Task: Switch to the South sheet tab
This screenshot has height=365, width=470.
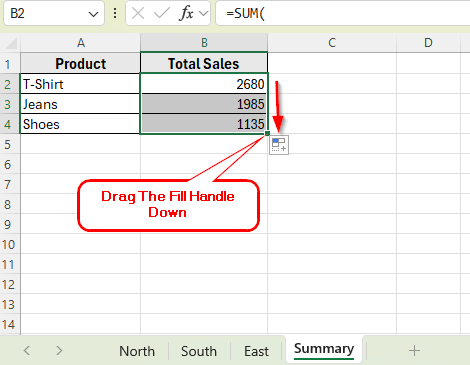Action: [199, 351]
